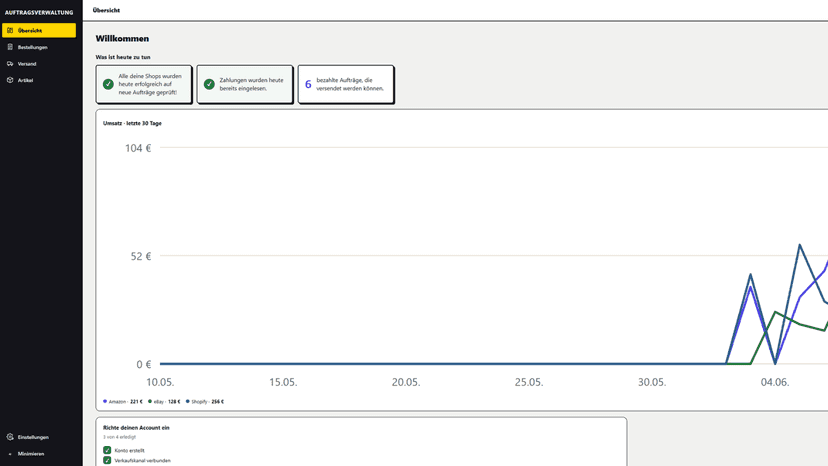Click the Shopify legend dot

187,402
